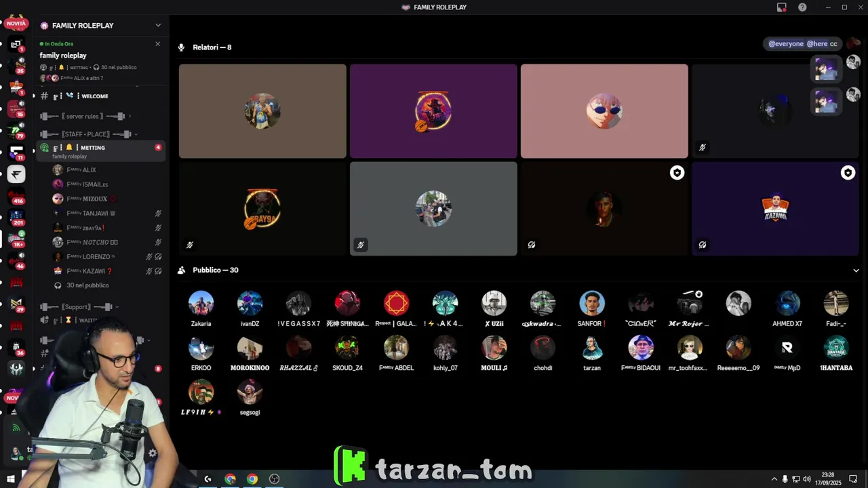Click MOROKINOO's avatar in the audience
Screen dimensions: 868x488
(250, 347)
